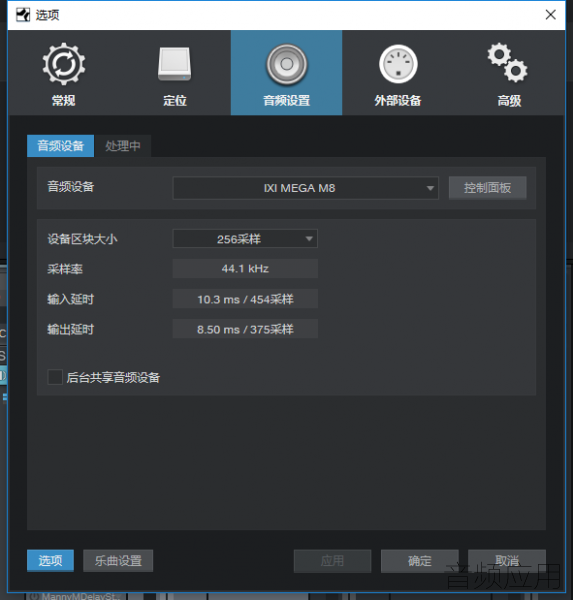Open the 高级 advanced gears icon
The image size is (573, 600).
pos(508,63)
